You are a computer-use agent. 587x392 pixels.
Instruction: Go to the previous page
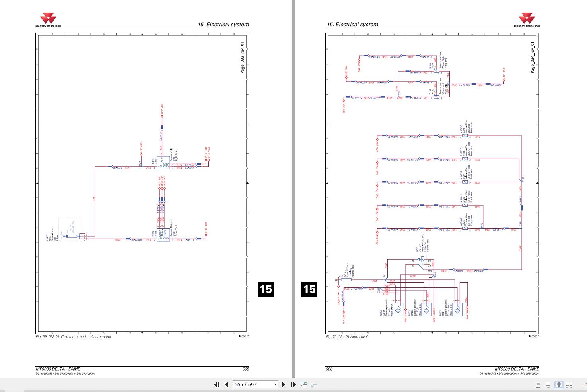coord(227,384)
